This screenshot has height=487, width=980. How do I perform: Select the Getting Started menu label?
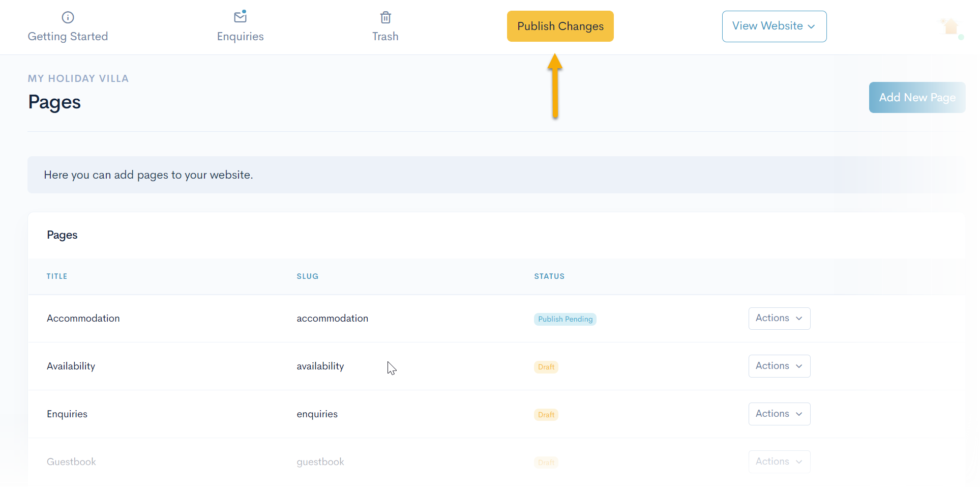[x=68, y=37]
